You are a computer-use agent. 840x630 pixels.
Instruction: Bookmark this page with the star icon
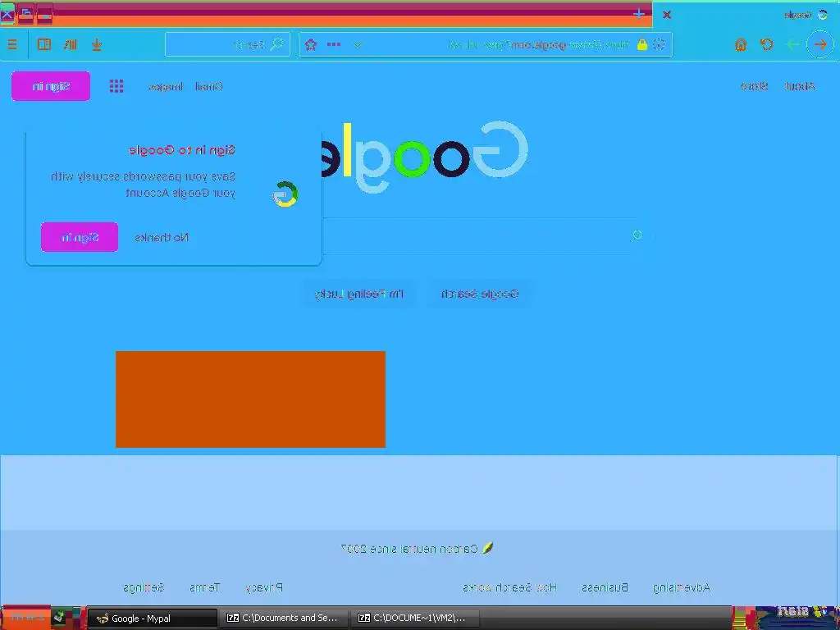tap(311, 44)
